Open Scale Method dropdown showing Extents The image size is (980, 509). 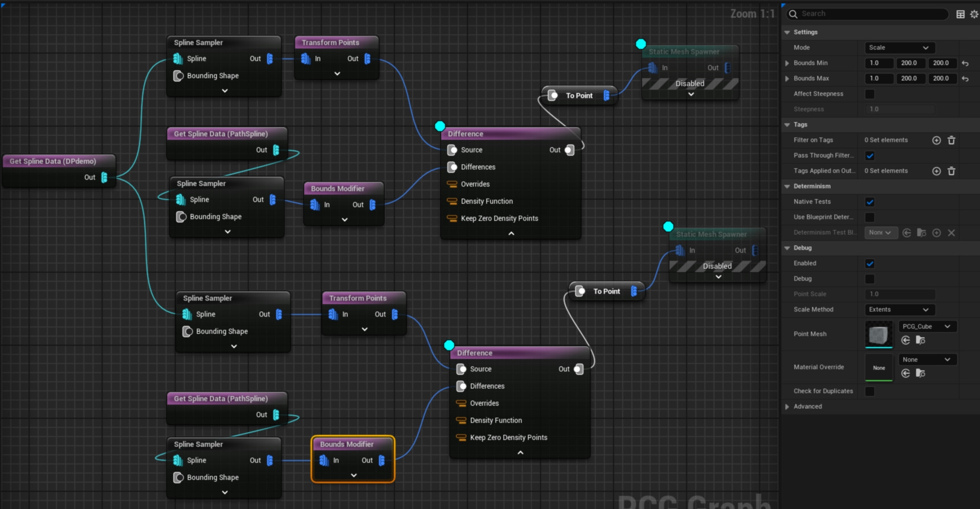click(899, 309)
